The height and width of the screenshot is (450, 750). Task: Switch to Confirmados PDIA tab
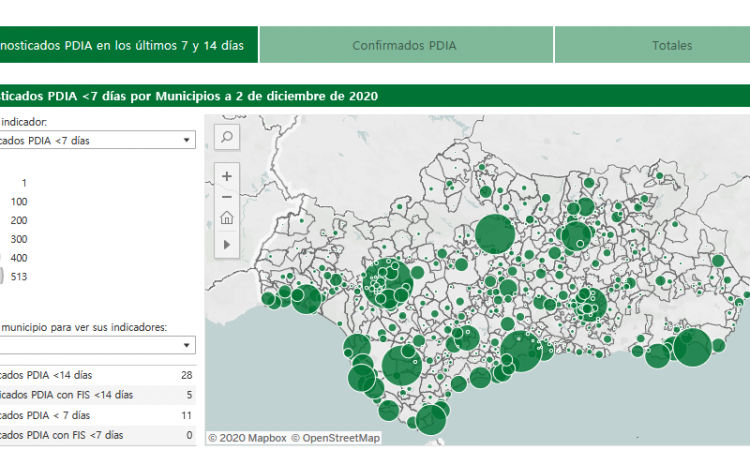[x=405, y=45]
